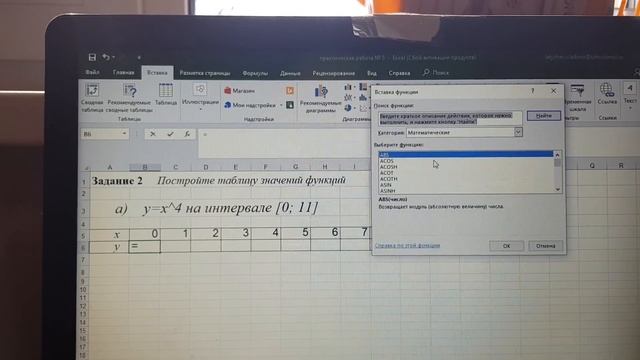Screen dimensions: 640x360
Task: Go to the Рецензирование tab
Action: click(333, 73)
